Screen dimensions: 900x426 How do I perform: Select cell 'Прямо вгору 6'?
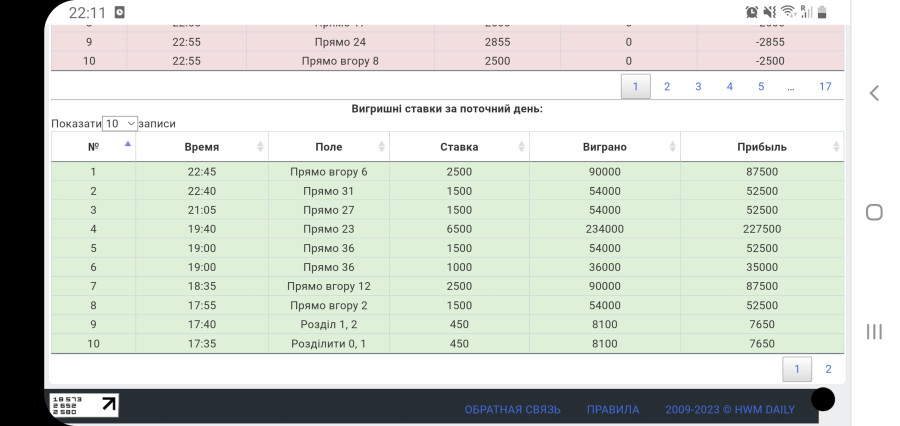tap(329, 172)
